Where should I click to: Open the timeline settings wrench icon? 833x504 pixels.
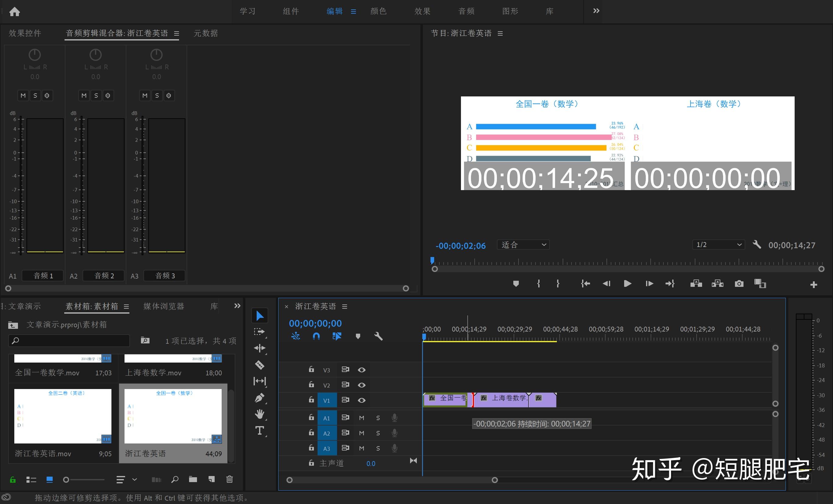click(x=378, y=336)
